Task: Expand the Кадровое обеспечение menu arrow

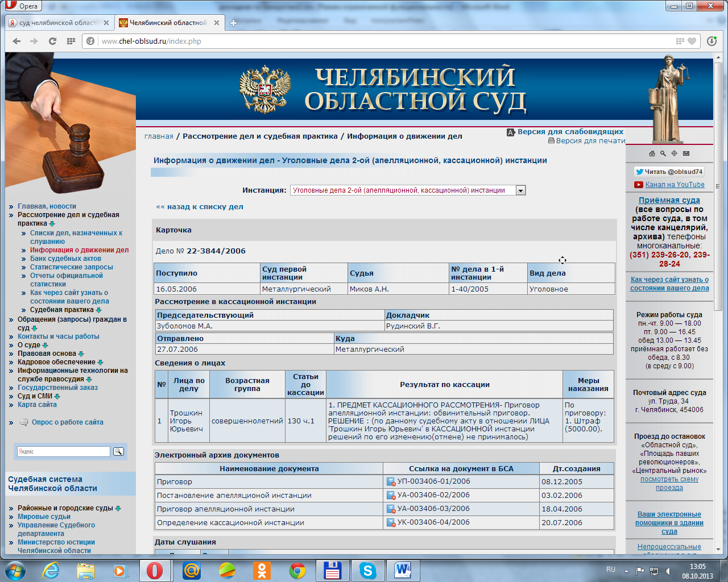Action: click(100, 363)
